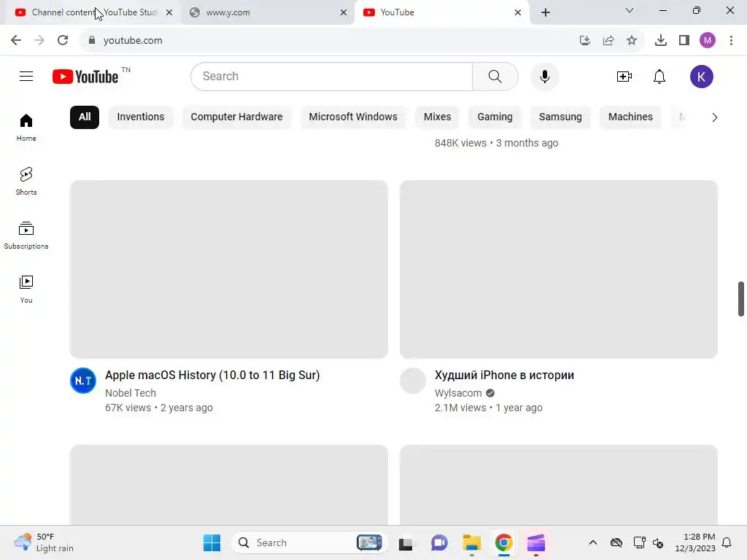Select the Microsoft Windows chip

353,117
